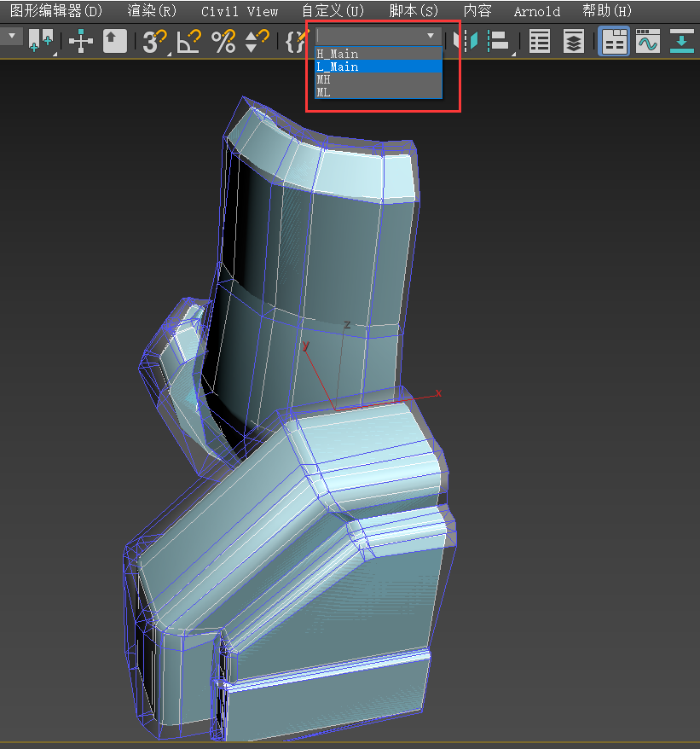The height and width of the screenshot is (749, 700).
Task: Click the Align tool icon
Action: coord(499,40)
